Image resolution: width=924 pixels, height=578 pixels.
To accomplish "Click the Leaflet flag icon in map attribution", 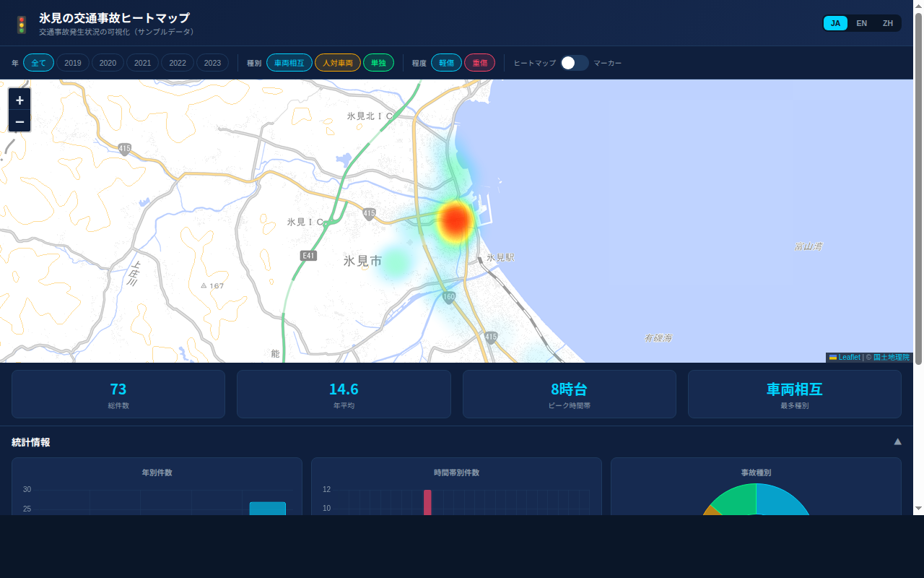I will pos(832,357).
